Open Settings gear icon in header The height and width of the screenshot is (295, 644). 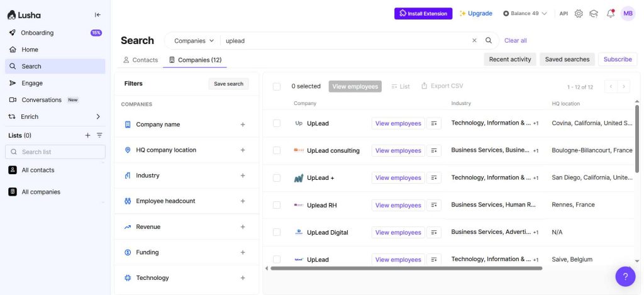[x=579, y=14]
